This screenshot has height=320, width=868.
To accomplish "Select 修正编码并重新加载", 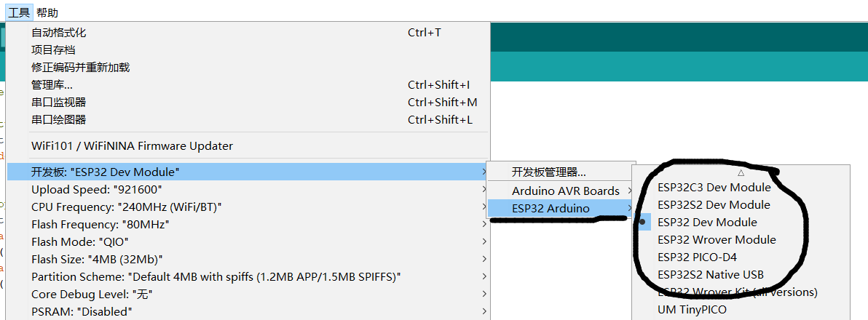I will (x=248, y=68).
